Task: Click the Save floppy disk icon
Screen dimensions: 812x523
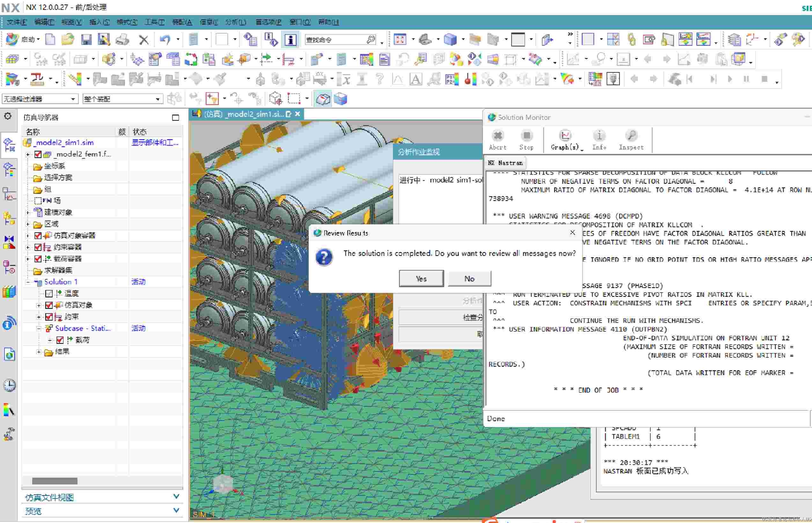Action: click(86, 40)
